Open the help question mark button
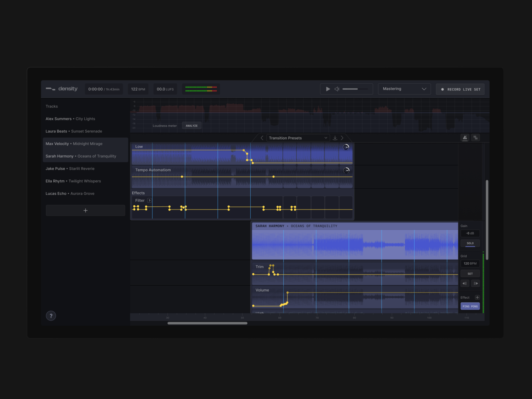Image resolution: width=532 pixels, height=399 pixels. click(51, 316)
